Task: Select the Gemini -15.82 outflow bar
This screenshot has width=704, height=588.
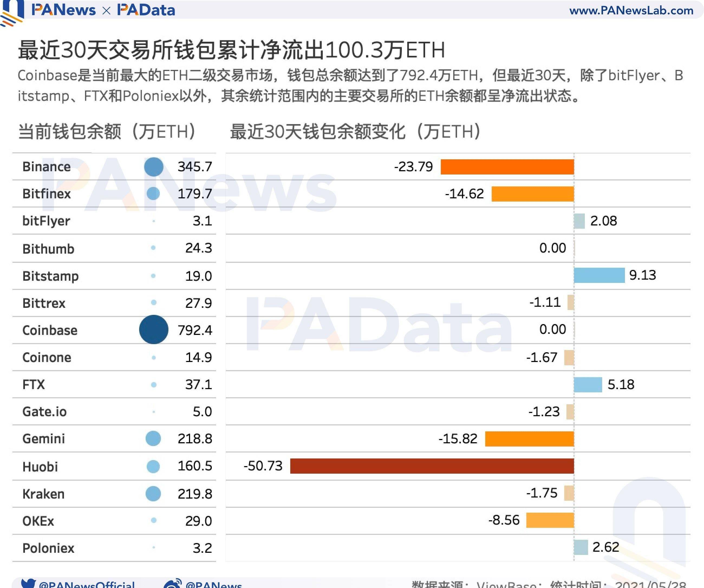Action: [529, 439]
